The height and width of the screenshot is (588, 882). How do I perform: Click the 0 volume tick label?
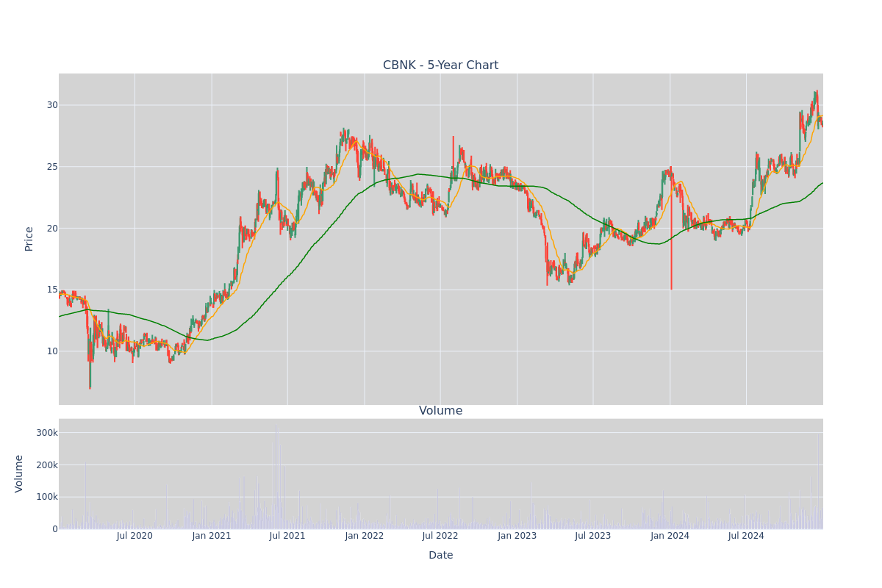(x=55, y=529)
